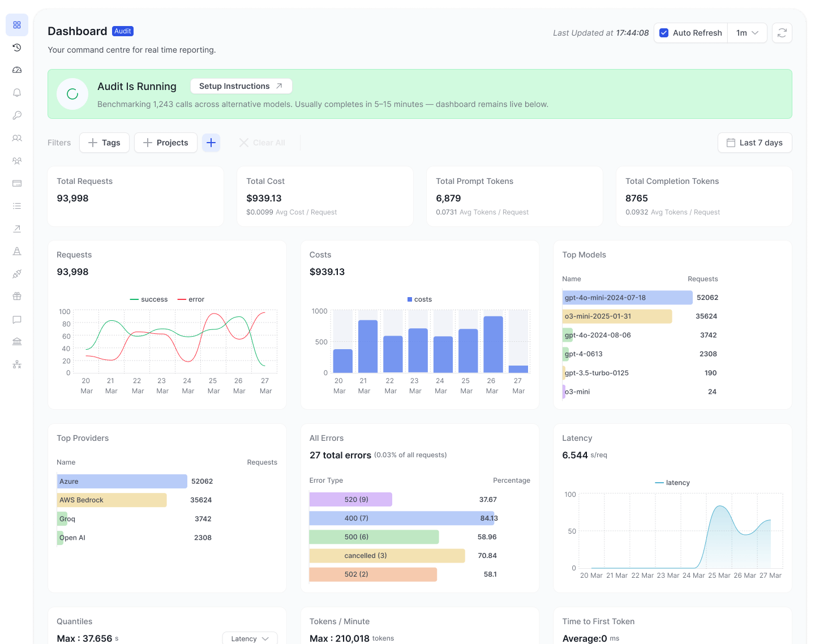Open notifications bell in sidebar
815x644 pixels.
(17, 93)
